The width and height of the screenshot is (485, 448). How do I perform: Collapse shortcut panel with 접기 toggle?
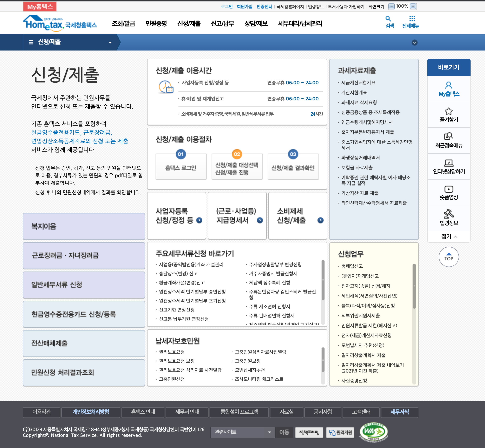[x=449, y=236]
